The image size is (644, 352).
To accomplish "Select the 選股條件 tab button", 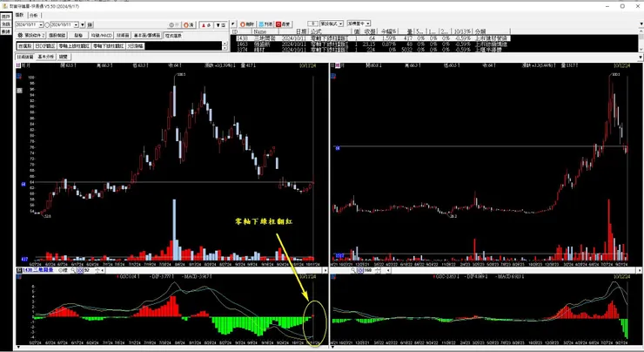I will [57, 36].
